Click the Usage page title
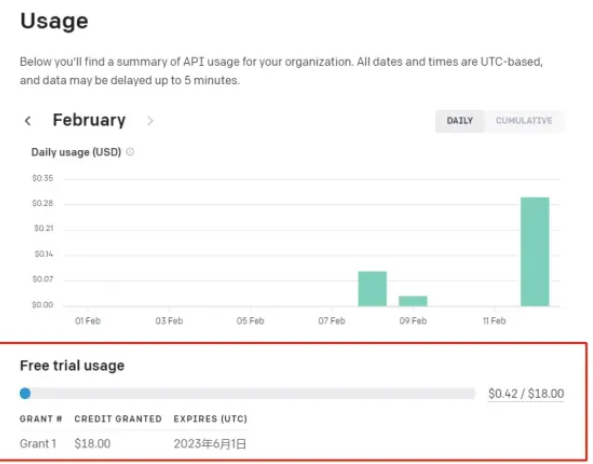Viewport: 593px width, 464px height. [54, 21]
